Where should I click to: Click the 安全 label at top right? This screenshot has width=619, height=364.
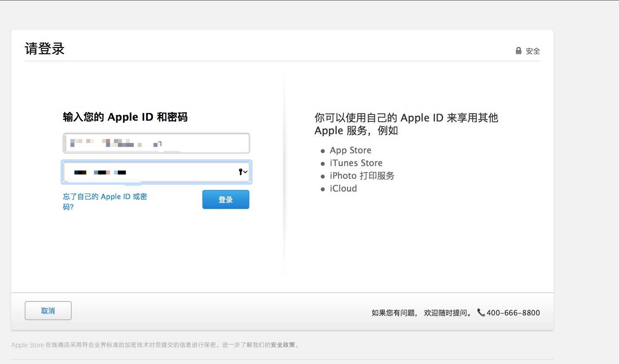pyautogui.click(x=533, y=51)
